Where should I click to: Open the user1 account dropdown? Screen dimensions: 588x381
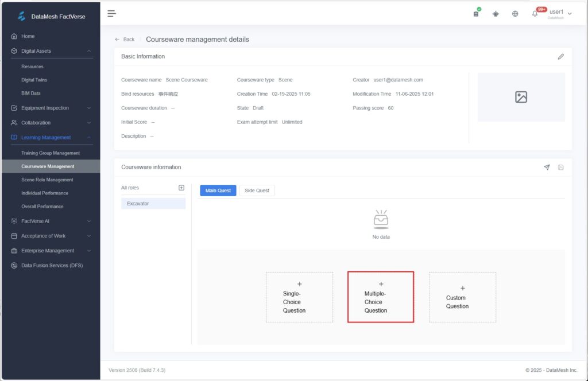click(x=560, y=13)
